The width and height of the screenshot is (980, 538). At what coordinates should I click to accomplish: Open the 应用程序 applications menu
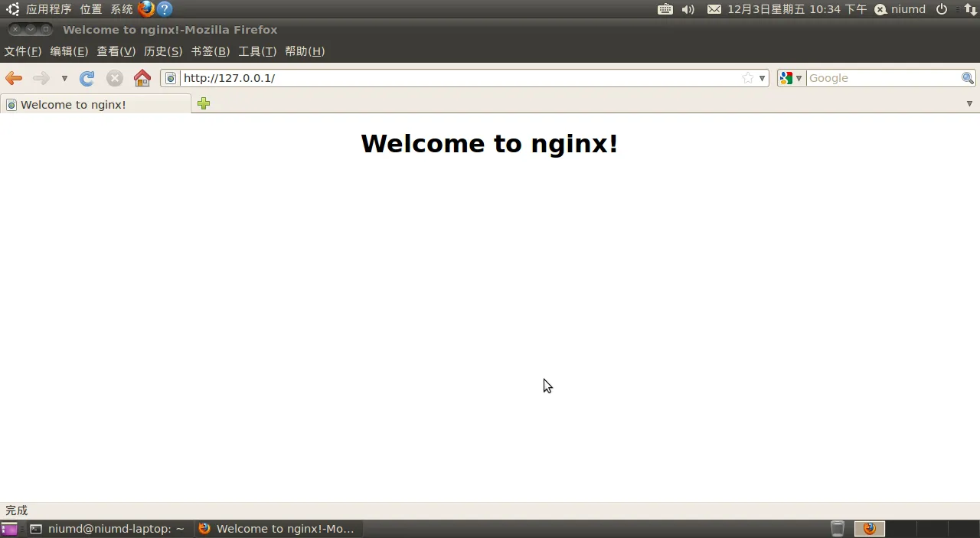tap(48, 9)
